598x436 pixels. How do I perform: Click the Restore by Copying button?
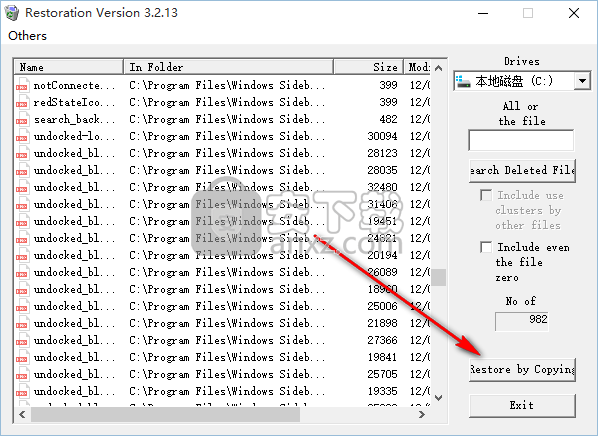(x=522, y=370)
